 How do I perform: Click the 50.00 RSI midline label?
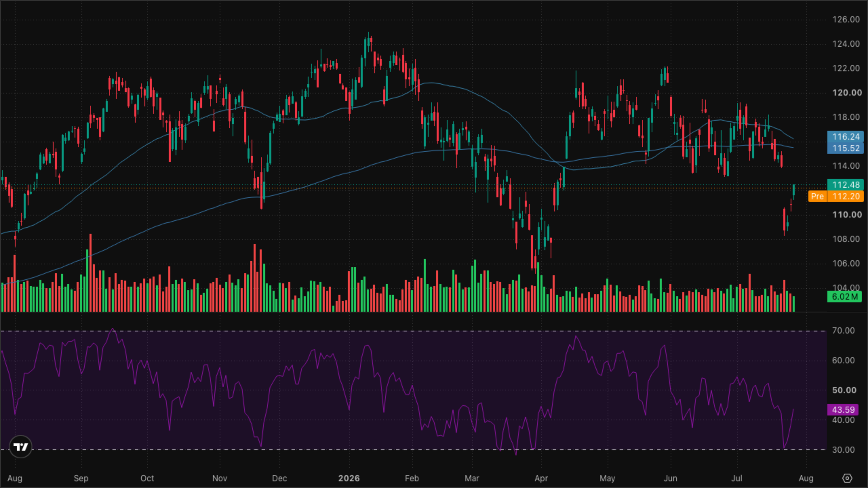click(844, 390)
